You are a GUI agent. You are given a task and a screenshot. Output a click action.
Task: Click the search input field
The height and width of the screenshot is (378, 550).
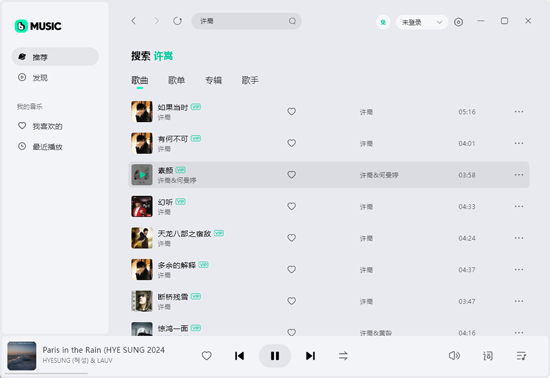pos(246,21)
